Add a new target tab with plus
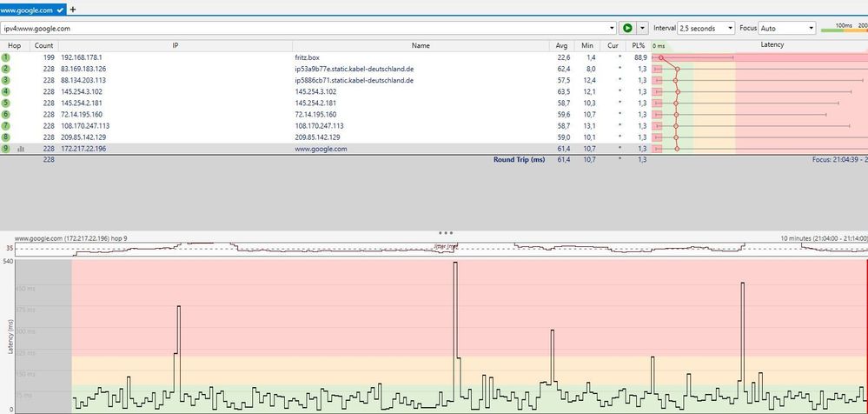 click(x=72, y=10)
